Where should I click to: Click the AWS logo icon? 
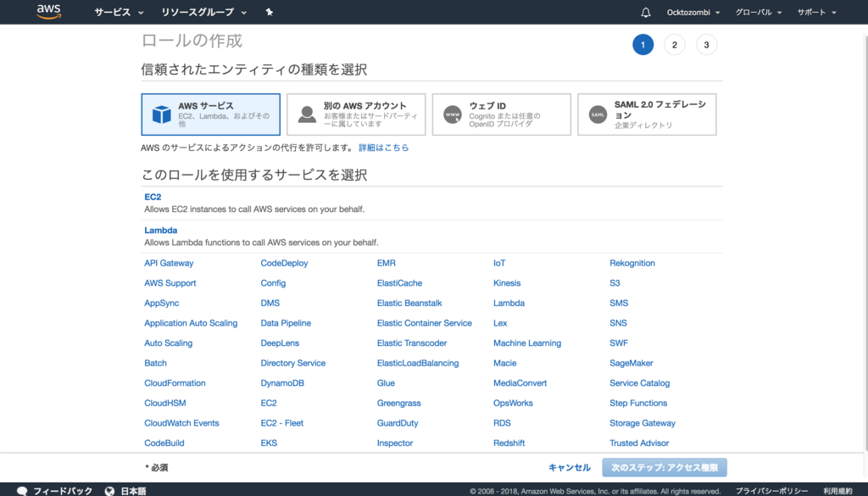48,12
